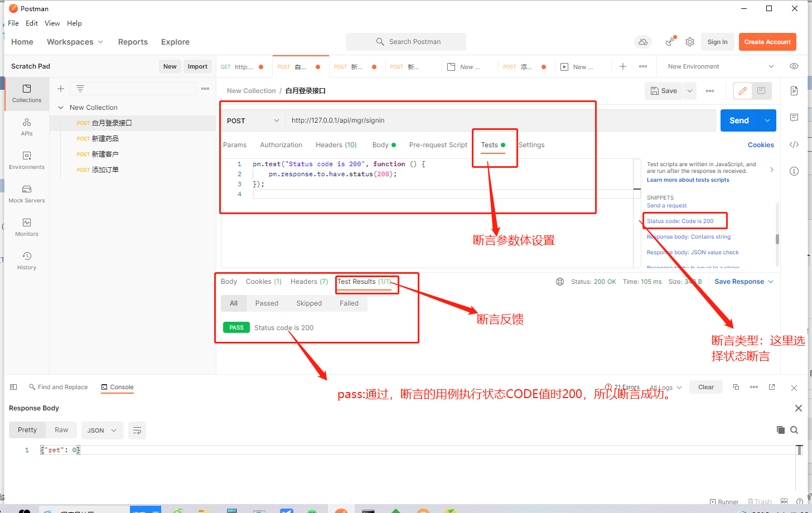
Task: Click the cloud sync status icon
Action: [643, 42]
